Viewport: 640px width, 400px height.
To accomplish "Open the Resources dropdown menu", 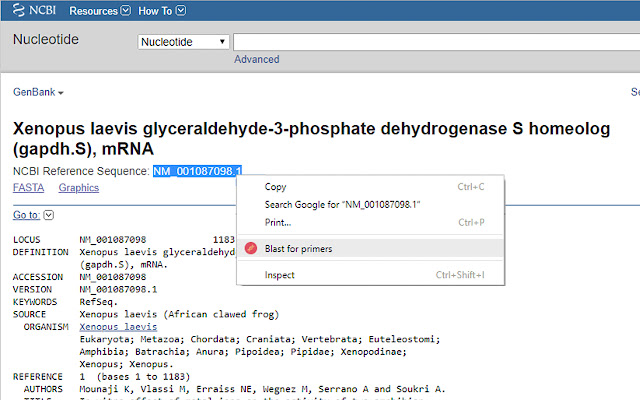I will (x=100, y=11).
